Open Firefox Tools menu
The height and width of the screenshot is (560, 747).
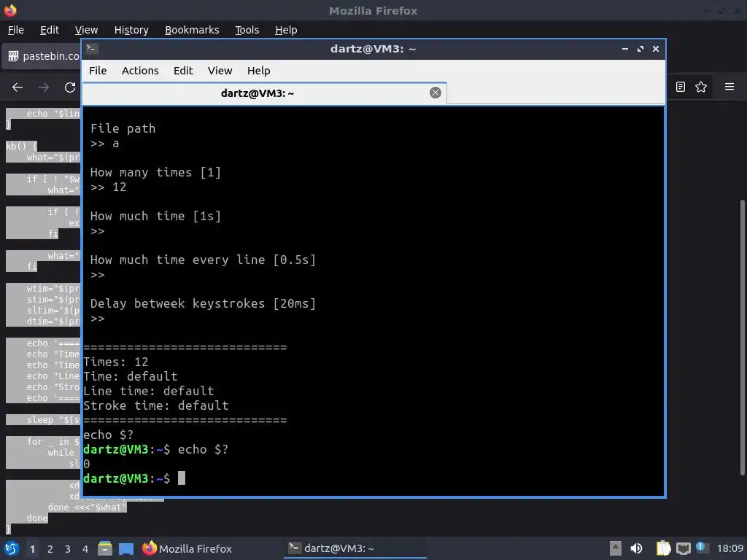click(x=247, y=30)
